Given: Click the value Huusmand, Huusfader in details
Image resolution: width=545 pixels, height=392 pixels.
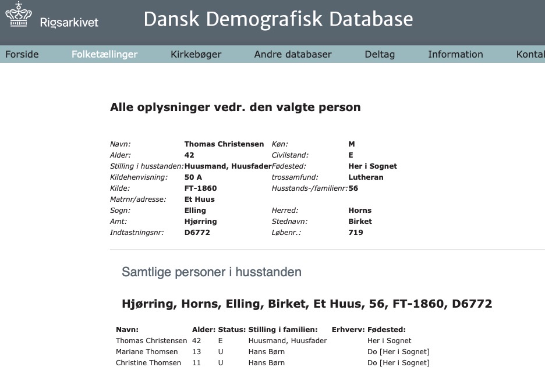Looking at the screenshot, I should 228,166.
